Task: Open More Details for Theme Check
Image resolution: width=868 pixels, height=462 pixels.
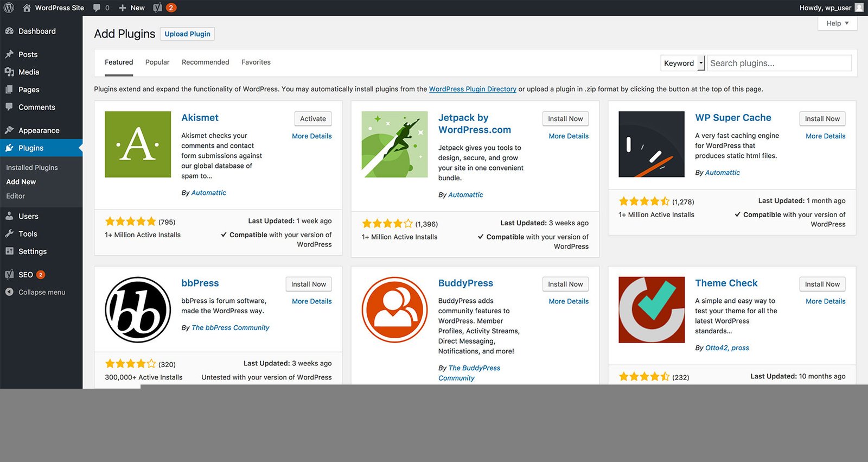Action: click(x=826, y=301)
